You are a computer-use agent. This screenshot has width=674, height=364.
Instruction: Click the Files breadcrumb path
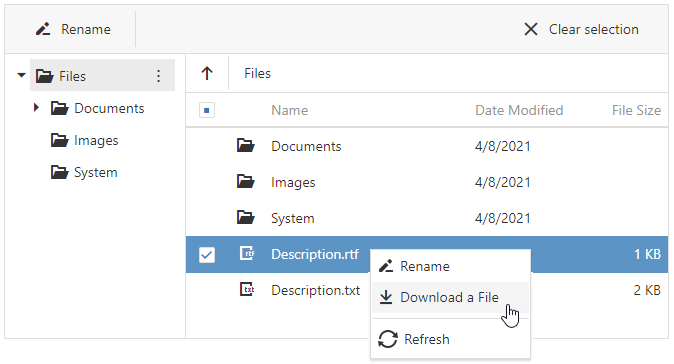point(257,73)
